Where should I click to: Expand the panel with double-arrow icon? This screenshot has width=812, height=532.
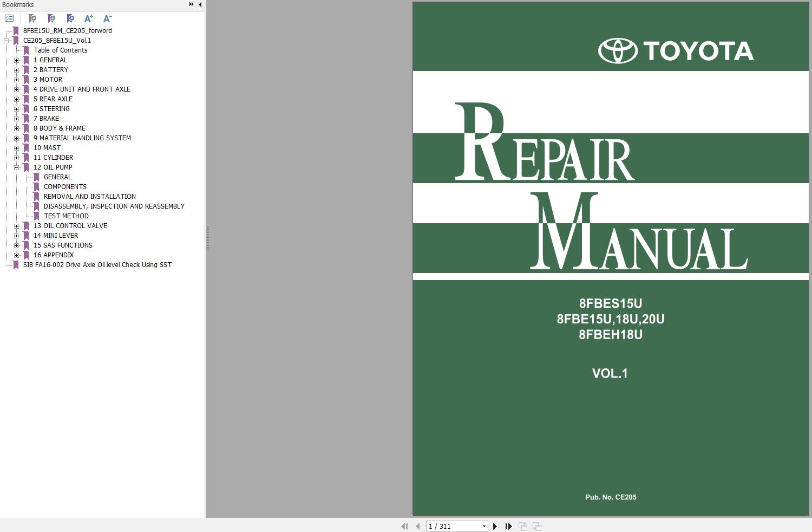click(x=191, y=3)
